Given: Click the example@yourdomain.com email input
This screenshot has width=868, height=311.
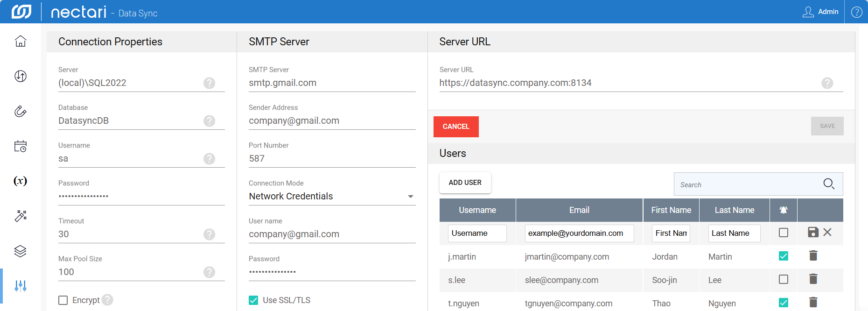Looking at the screenshot, I should click(x=579, y=233).
